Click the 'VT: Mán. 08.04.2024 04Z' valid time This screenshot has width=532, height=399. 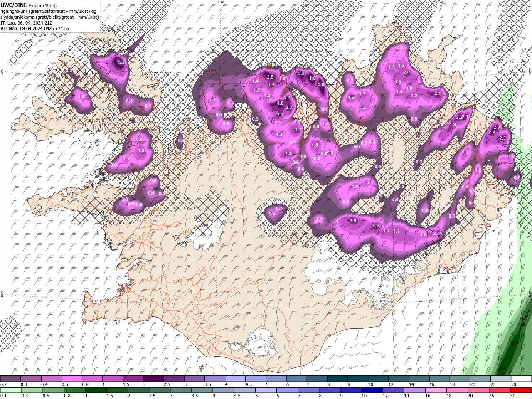[x=26, y=29]
